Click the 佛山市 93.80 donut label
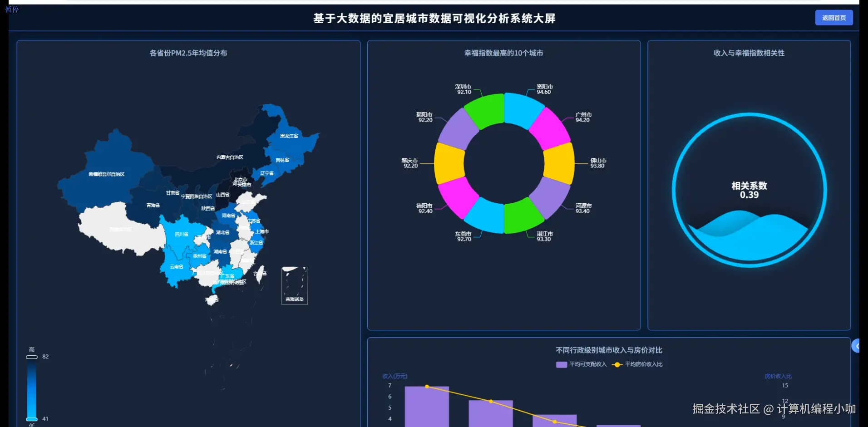Viewport: 868px width, 427px height. [598, 163]
